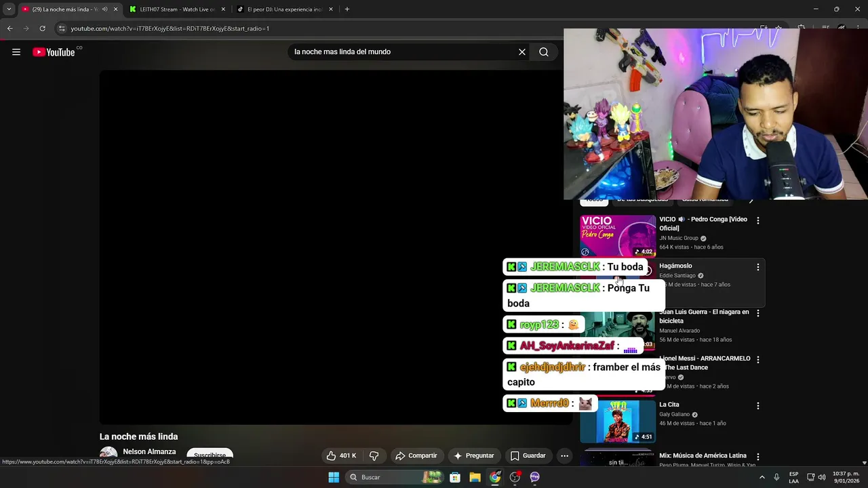The image size is (868, 488).
Task: Click JN Music Group channel name
Action: point(679,238)
